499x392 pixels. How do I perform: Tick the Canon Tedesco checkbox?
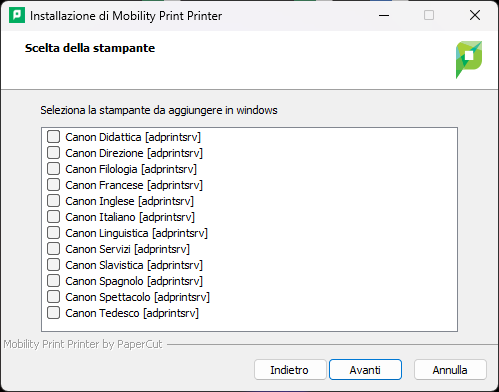[x=53, y=313]
